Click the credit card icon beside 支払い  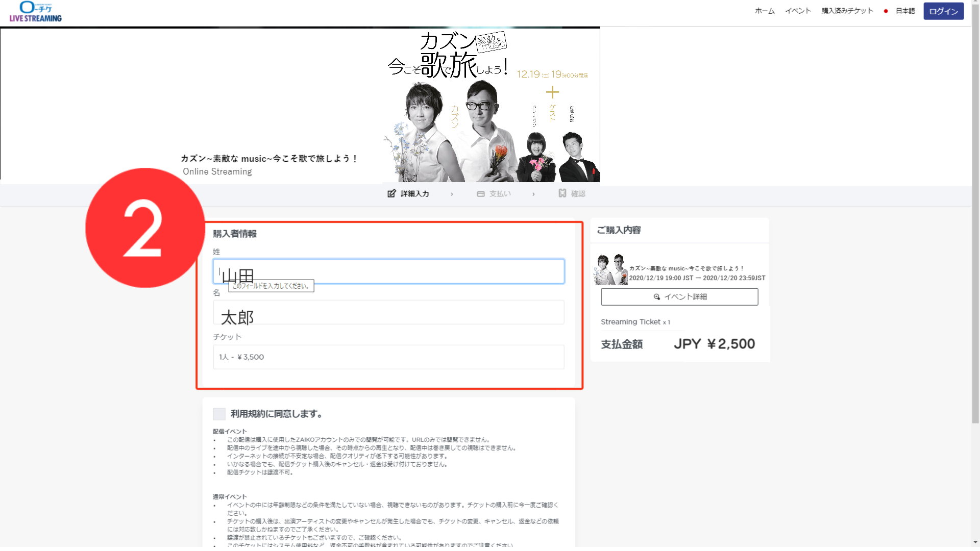(x=481, y=194)
